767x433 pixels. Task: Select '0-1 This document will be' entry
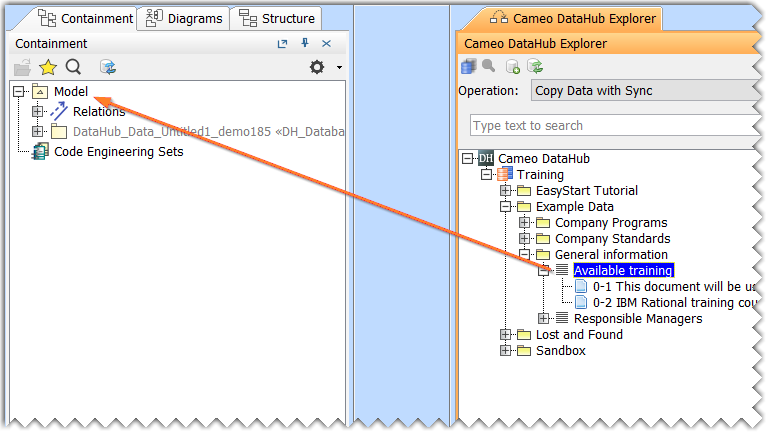pos(675,287)
